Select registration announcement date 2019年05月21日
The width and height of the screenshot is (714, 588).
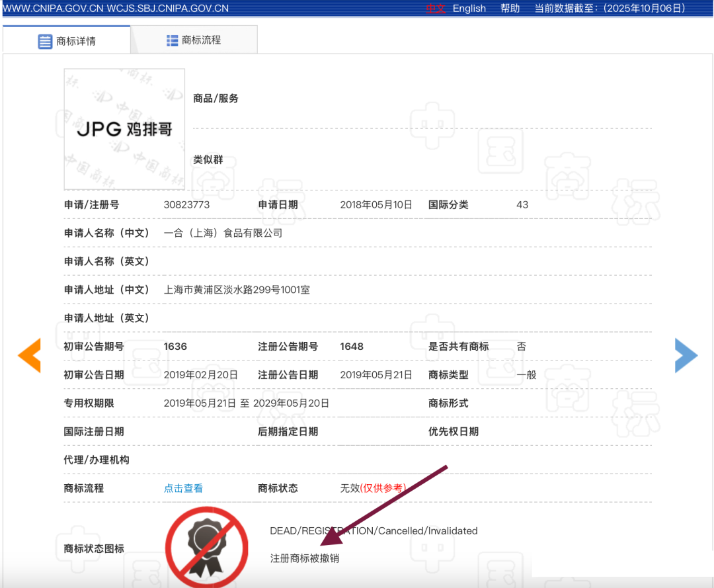click(376, 375)
